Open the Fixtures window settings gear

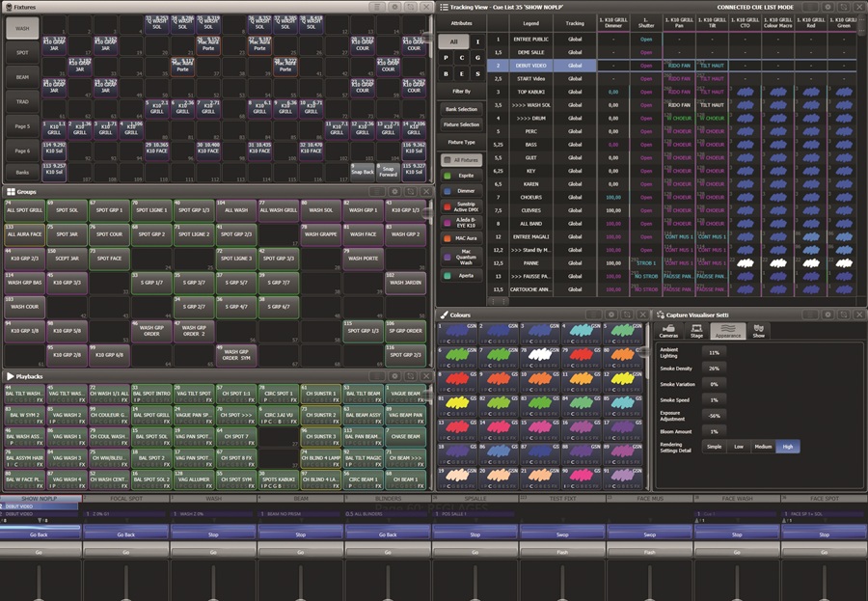tap(394, 7)
